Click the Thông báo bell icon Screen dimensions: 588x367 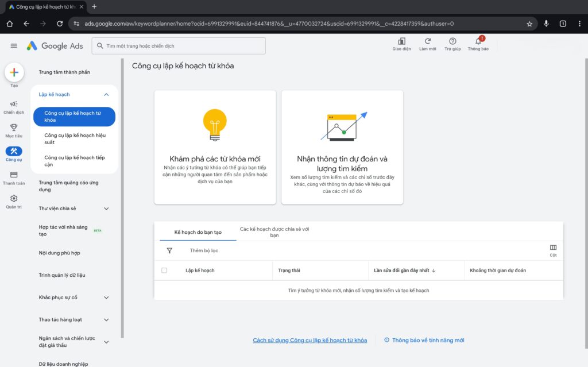pyautogui.click(x=477, y=42)
